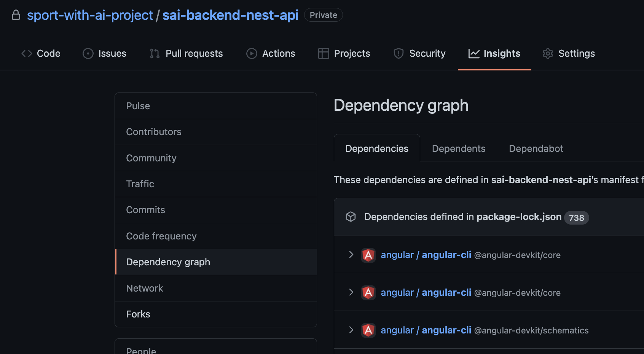
Task: Click the package-lock.json package cube icon
Action: 351,217
